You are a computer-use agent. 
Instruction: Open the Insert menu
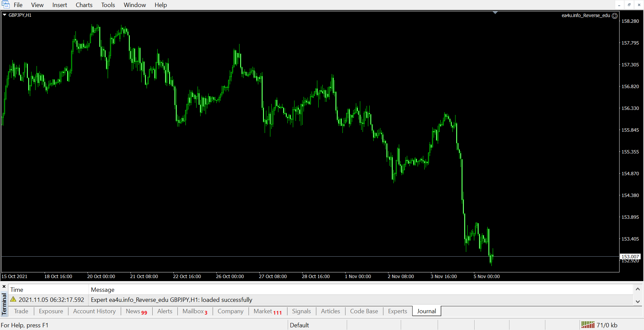point(59,5)
